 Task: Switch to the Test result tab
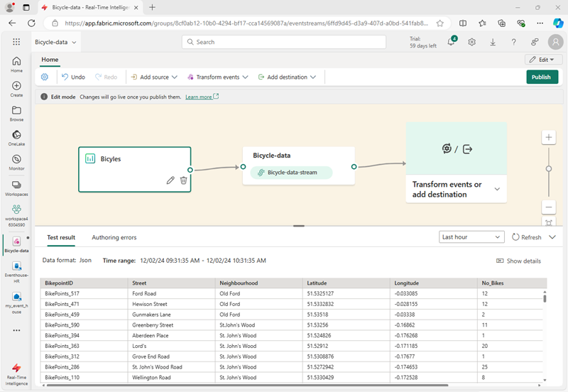[x=61, y=237]
